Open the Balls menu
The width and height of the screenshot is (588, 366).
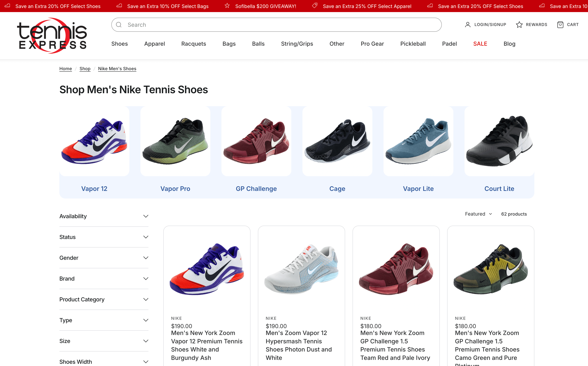point(258,44)
